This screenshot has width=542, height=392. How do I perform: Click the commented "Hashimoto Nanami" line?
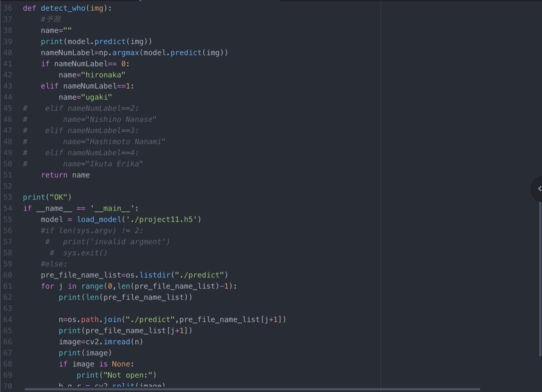(x=114, y=142)
